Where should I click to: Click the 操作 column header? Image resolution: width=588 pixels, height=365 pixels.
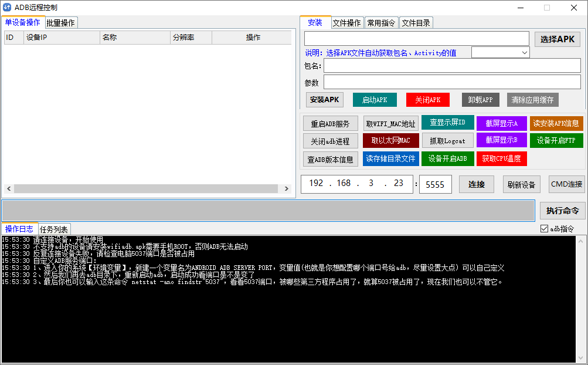251,37
